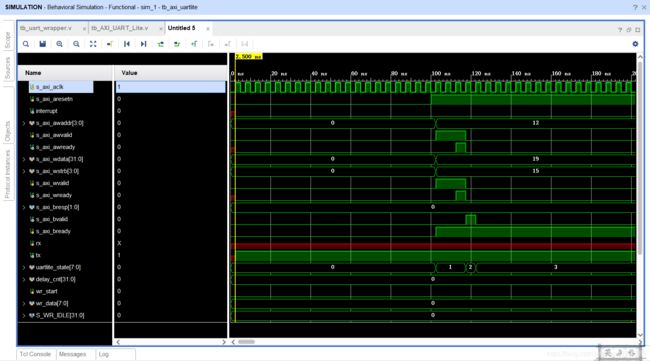Open the Messages tab
This screenshot has width=650, height=361.
pyautogui.click(x=73, y=354)
